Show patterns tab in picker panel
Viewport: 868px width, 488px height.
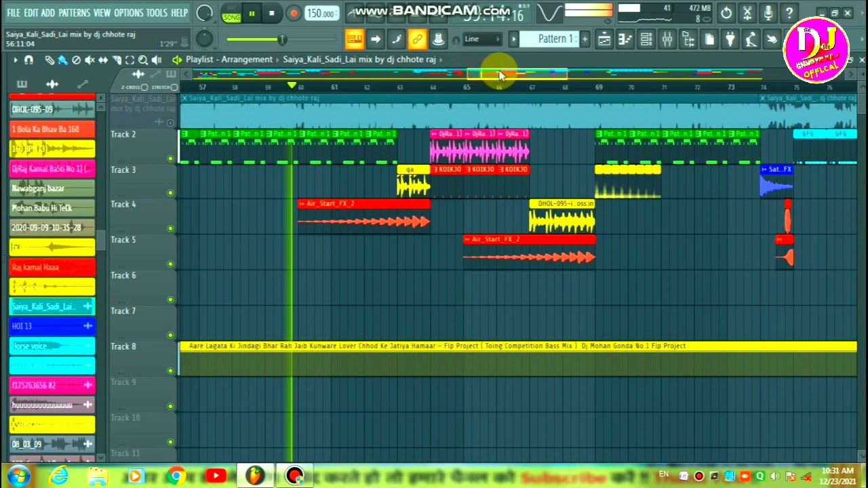tap(22, 84)
